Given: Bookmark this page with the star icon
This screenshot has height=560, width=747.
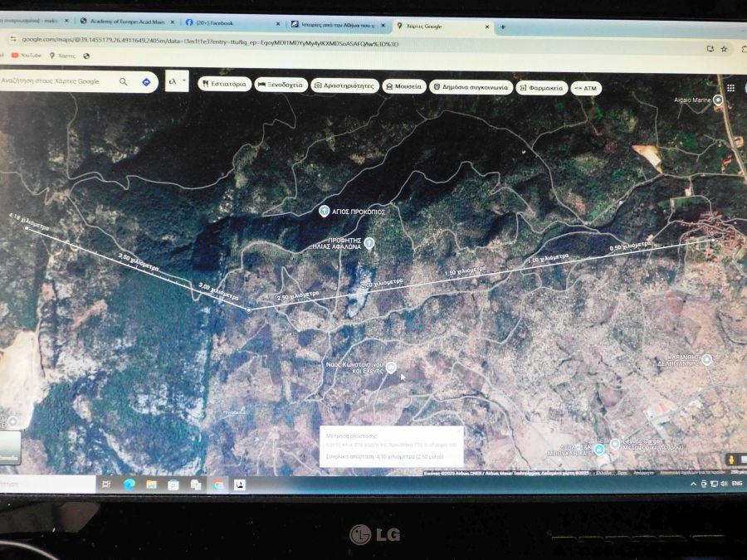Looking at the screenshot, I should [724, 48].
